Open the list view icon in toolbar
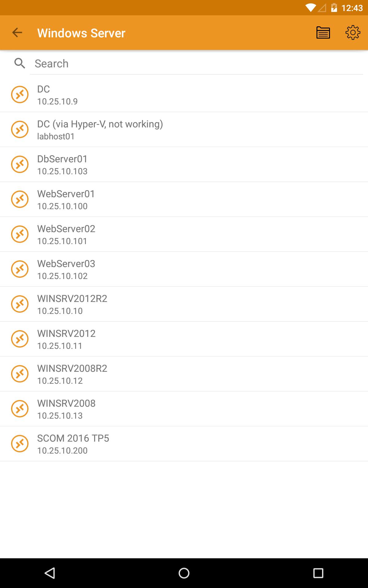Viewport: 368px width, 588px height. point(323,32)
